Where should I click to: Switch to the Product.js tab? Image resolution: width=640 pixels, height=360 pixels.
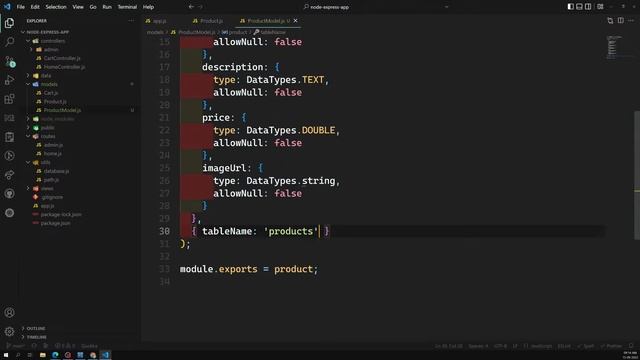click(208, 21)
